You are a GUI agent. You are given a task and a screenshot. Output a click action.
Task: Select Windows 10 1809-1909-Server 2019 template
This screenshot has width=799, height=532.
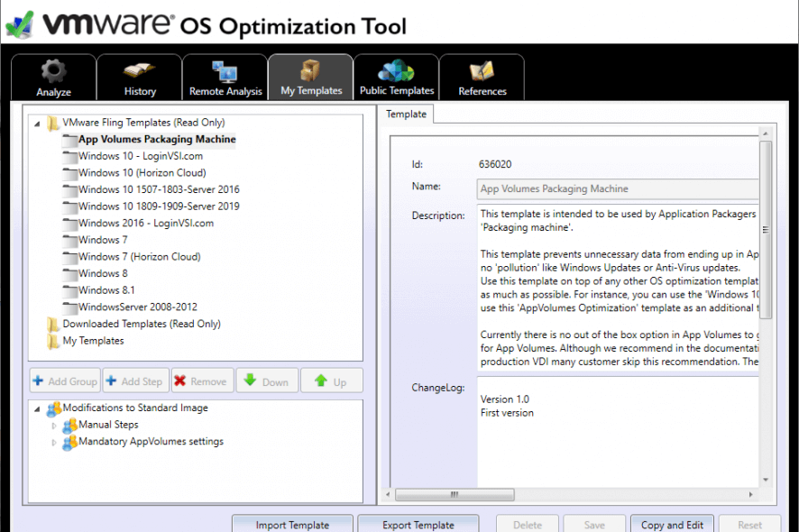click(159, 206)
